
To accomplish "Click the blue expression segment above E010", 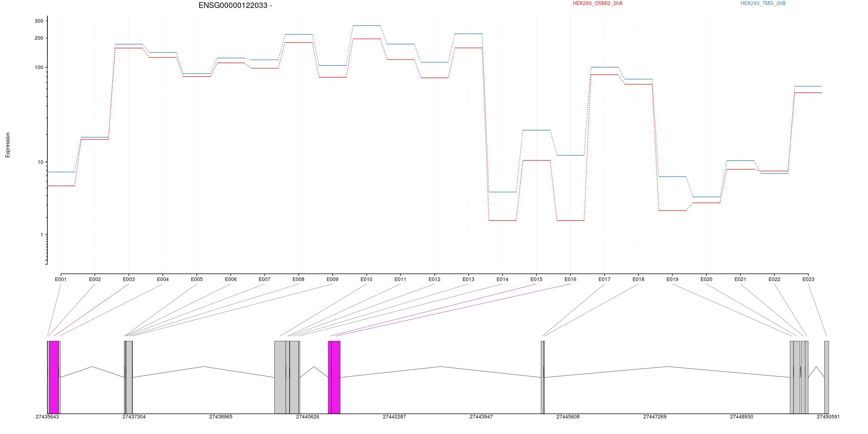I will click(366, 26).
